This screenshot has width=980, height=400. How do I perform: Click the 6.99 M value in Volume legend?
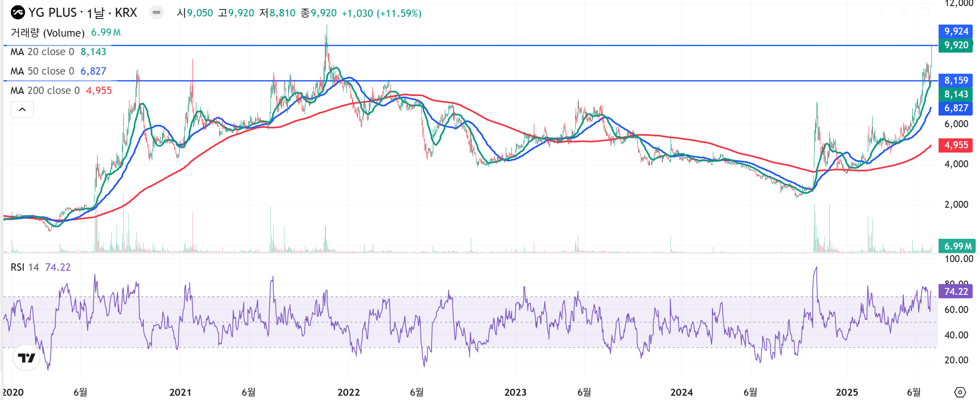click(x=106, y=33)
